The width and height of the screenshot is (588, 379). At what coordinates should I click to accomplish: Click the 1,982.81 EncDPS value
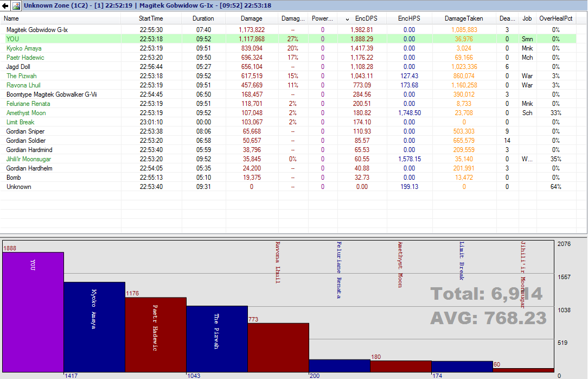362,30
